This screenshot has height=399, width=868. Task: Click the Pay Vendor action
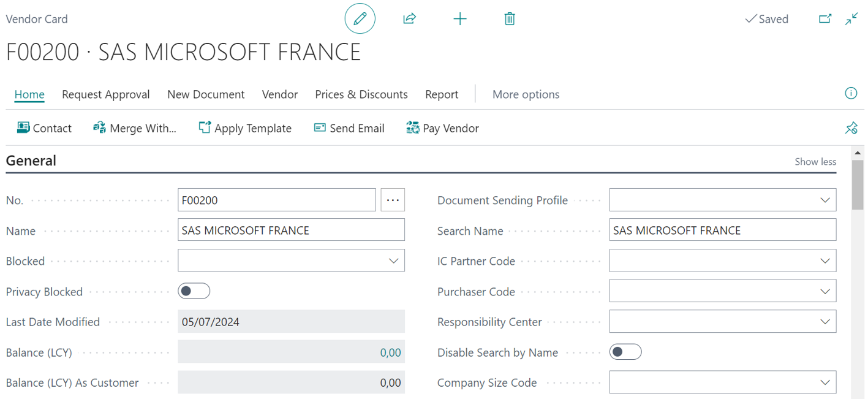tap(442, 128)
